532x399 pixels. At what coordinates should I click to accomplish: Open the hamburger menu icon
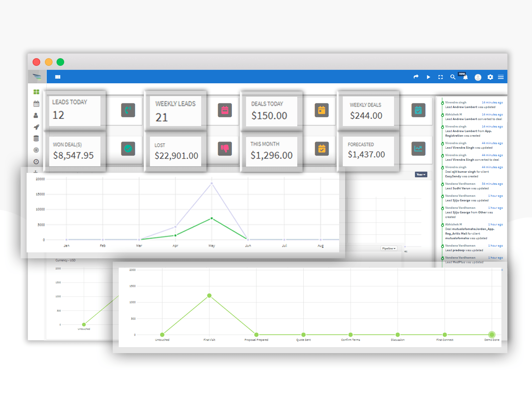501,77
